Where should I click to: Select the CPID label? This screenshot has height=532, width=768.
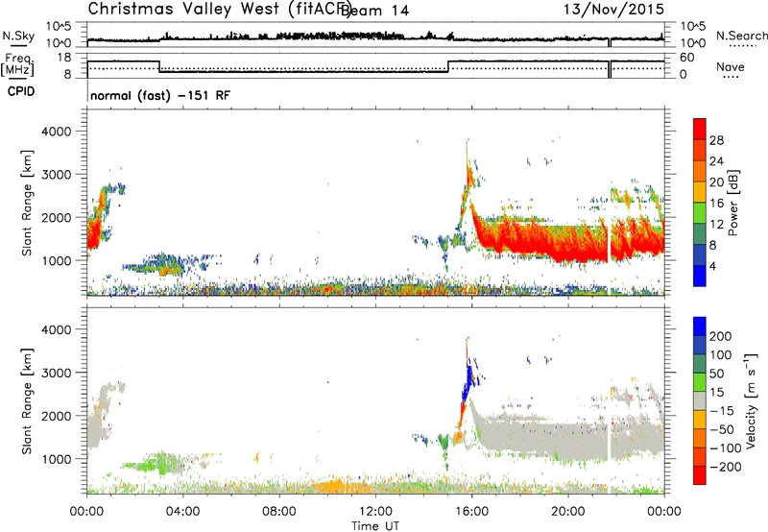[21, 91]
